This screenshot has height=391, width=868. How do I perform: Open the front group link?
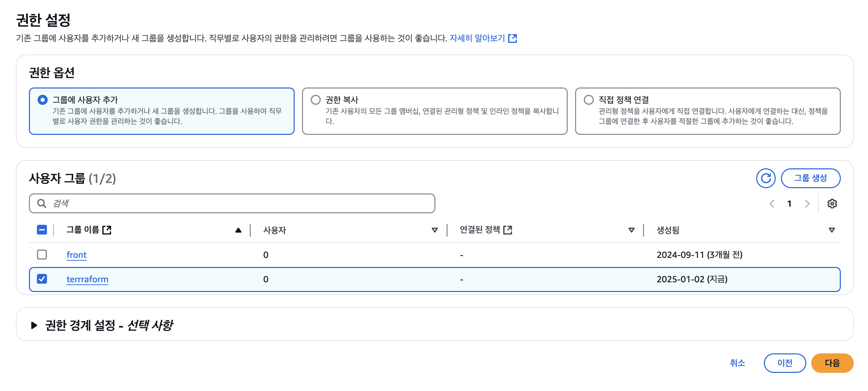point(77,255)
